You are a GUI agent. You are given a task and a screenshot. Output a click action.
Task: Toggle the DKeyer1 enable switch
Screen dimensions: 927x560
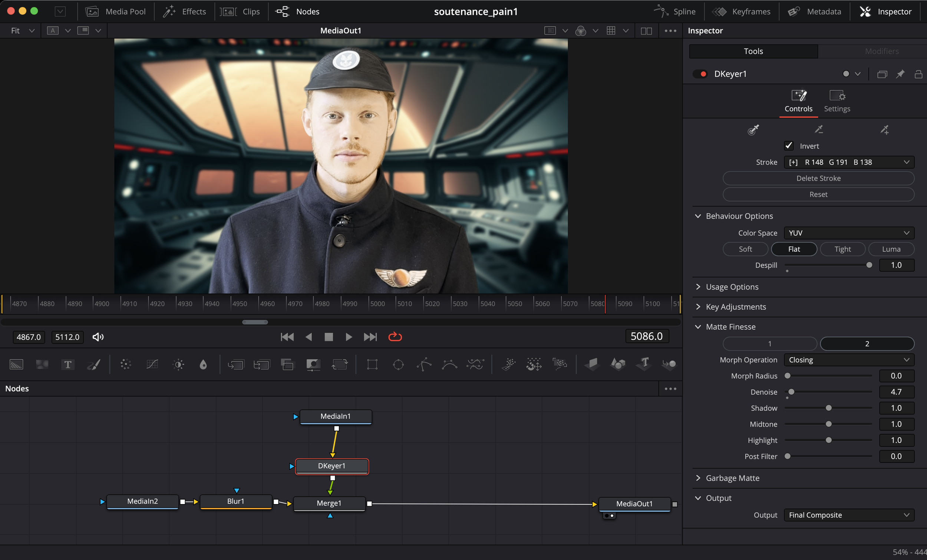[x=700, y=74]
